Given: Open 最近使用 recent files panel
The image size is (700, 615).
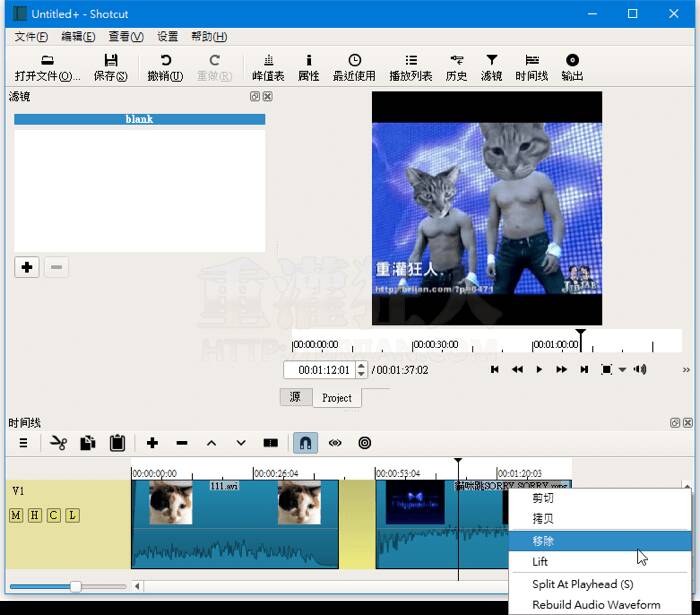Looking at the screenshot, I should pos(354,67).
